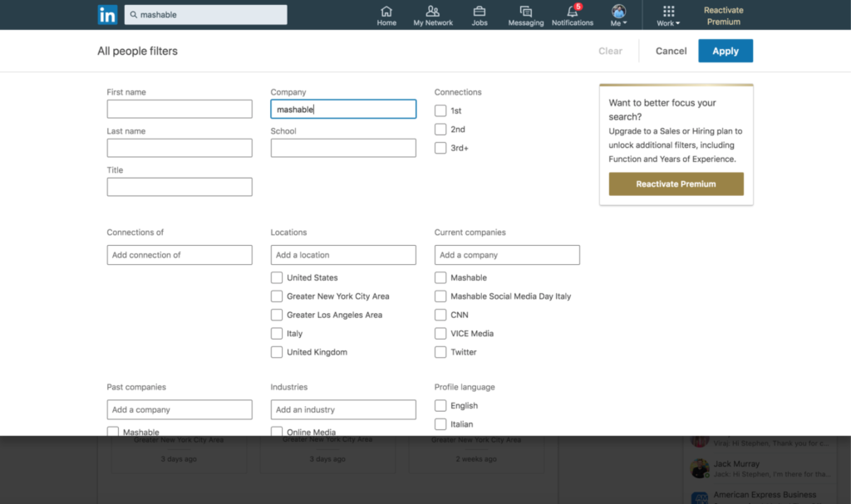Check the Italy location checkbox
Image resolution: width=851 pixels, height=504 pixels.
[277, 334]
